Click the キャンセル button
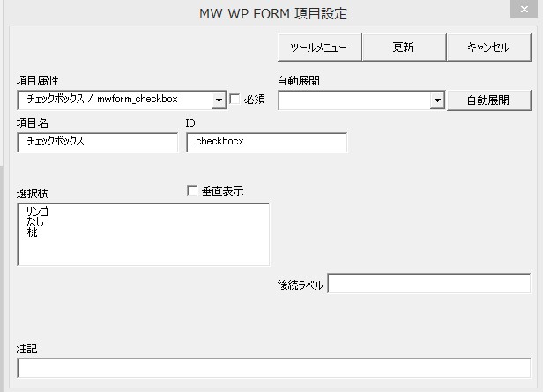 (x=488, y=48)
